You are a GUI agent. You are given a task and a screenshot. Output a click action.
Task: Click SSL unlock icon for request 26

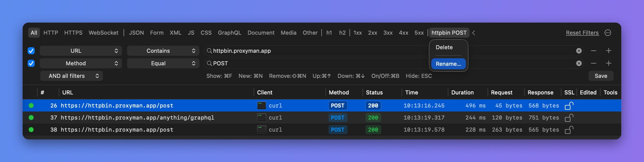pyautogui.click(x=569, y=106)
